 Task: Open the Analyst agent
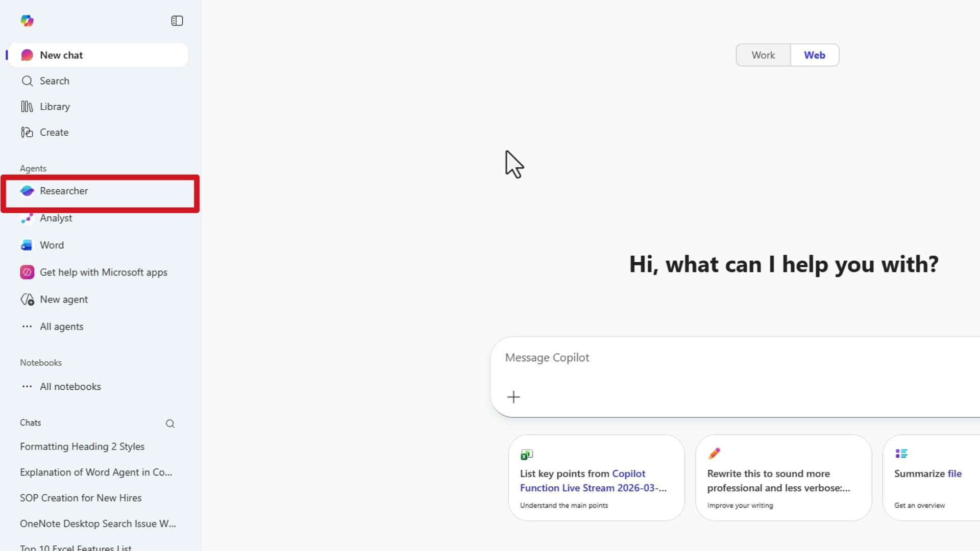point(56,218)
